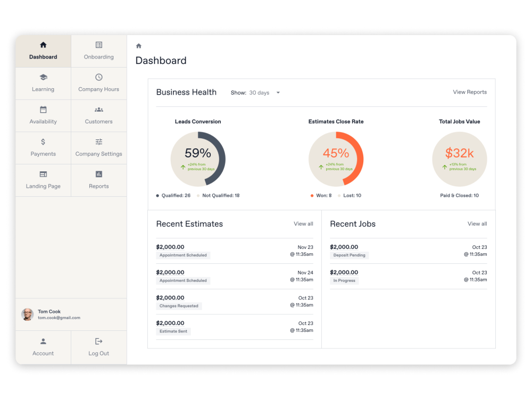Click View all next to Recent Jobs
Screen dimensions: 532x399
click(477, 224)
